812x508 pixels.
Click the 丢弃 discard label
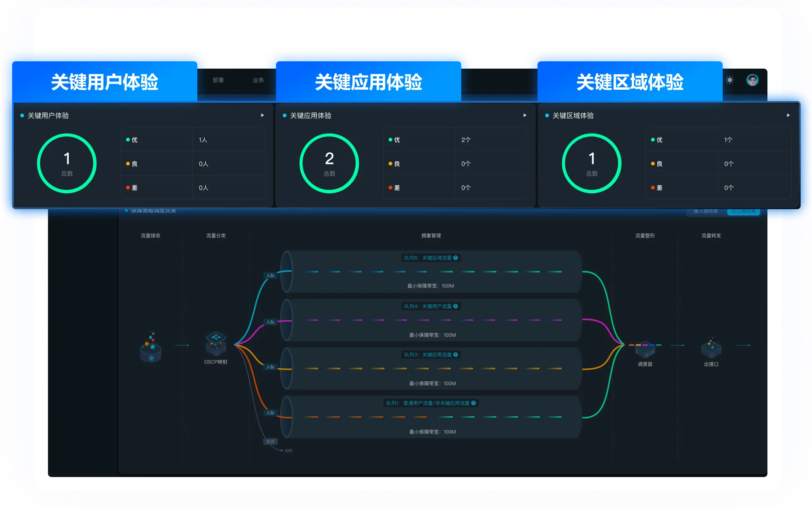coord(270,441)
